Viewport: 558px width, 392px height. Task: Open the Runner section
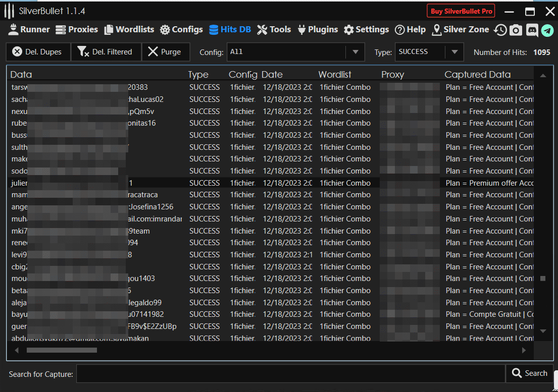click(x=29, y=30)
